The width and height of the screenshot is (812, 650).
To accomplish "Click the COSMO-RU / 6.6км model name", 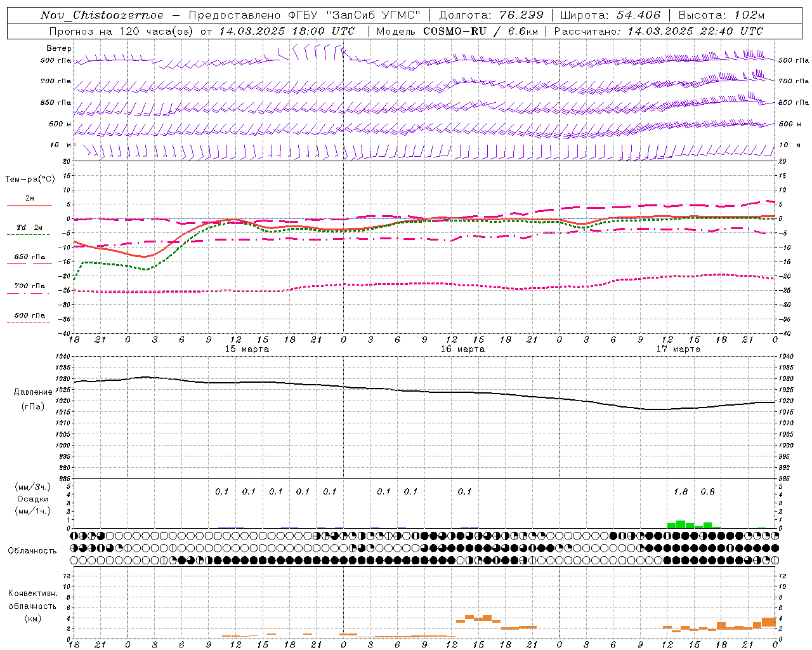I will (x=481, y=31).
